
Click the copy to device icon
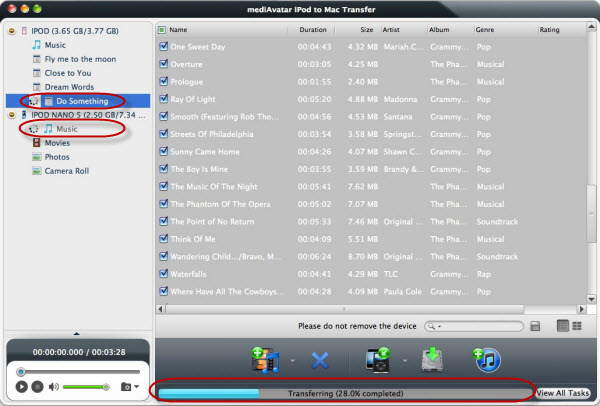(378, 360)
